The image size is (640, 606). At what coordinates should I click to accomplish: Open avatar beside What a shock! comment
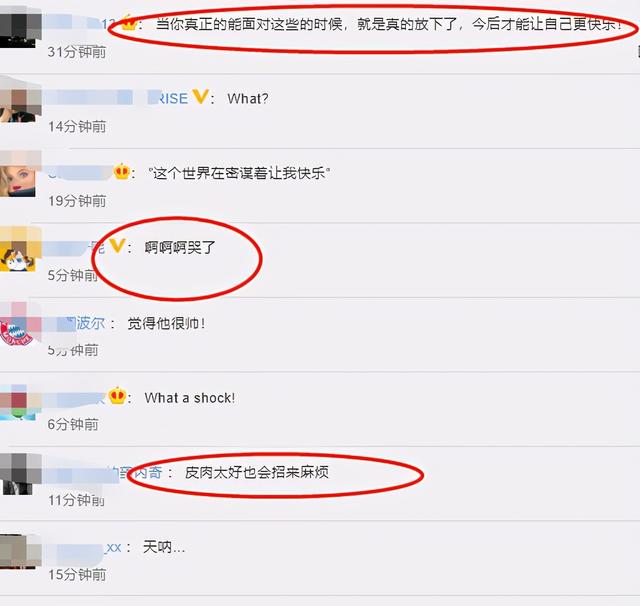coord(19,400)
